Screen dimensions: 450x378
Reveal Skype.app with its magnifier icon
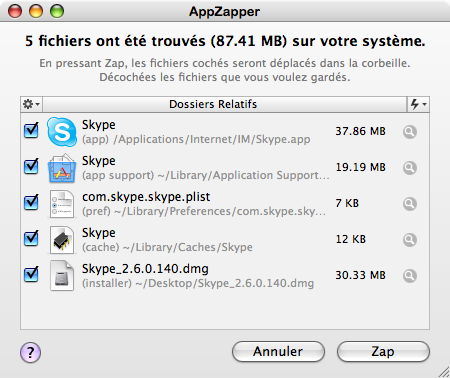point(410,132)
